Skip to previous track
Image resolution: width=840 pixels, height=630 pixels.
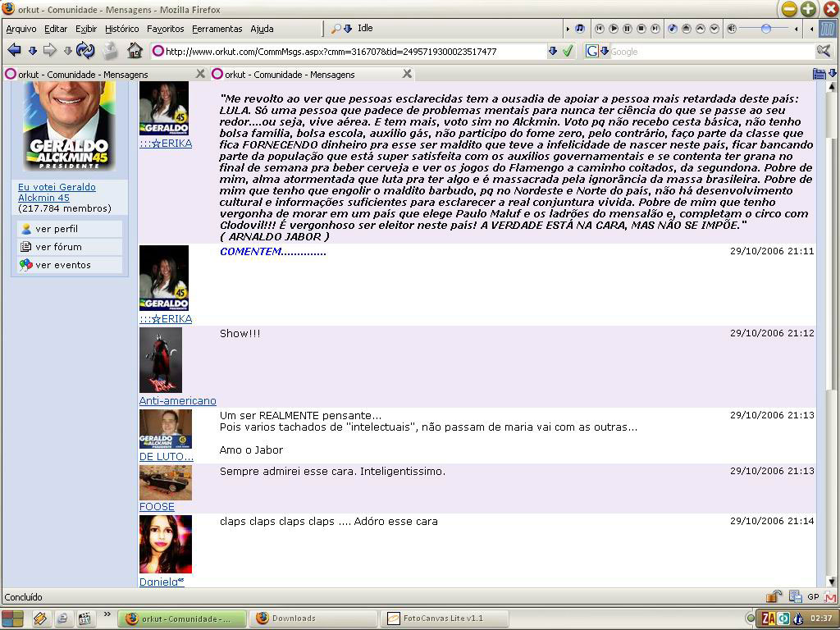pyautogui.click(x=600, y=29)
